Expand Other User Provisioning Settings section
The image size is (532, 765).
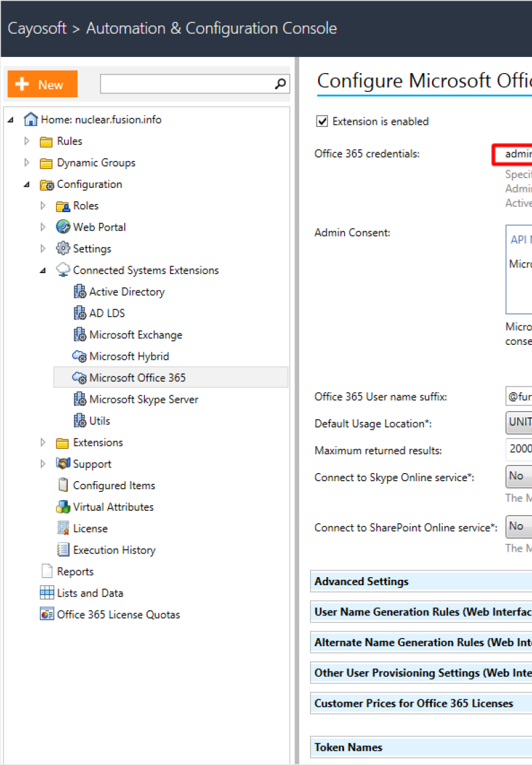[421, 673]
